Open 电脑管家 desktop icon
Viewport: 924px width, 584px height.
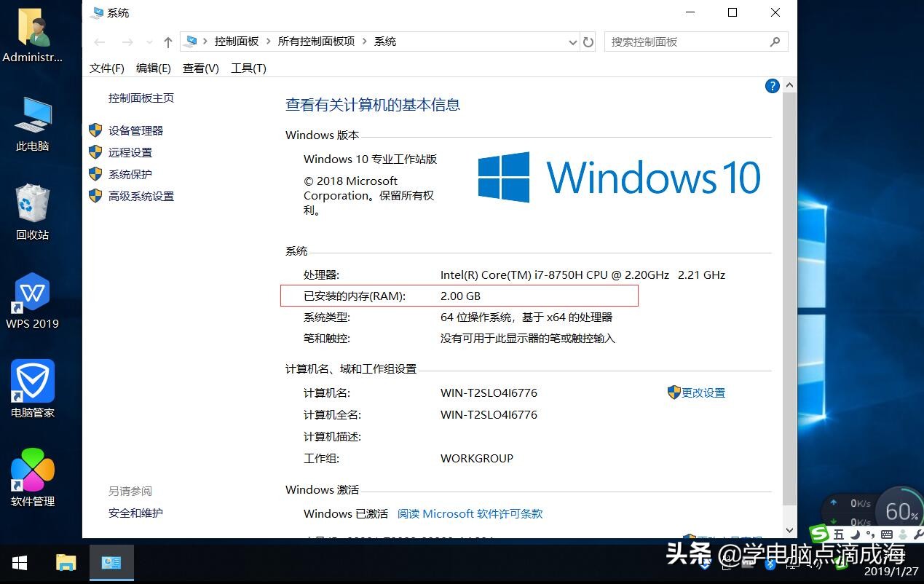click(32, 386)
